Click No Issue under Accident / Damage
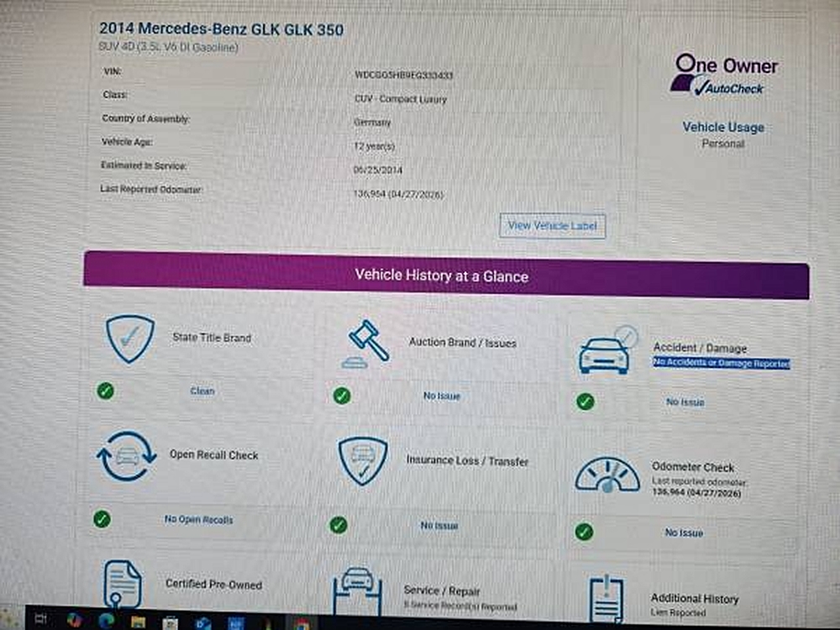840x630 pixels. tap(685, 402)
